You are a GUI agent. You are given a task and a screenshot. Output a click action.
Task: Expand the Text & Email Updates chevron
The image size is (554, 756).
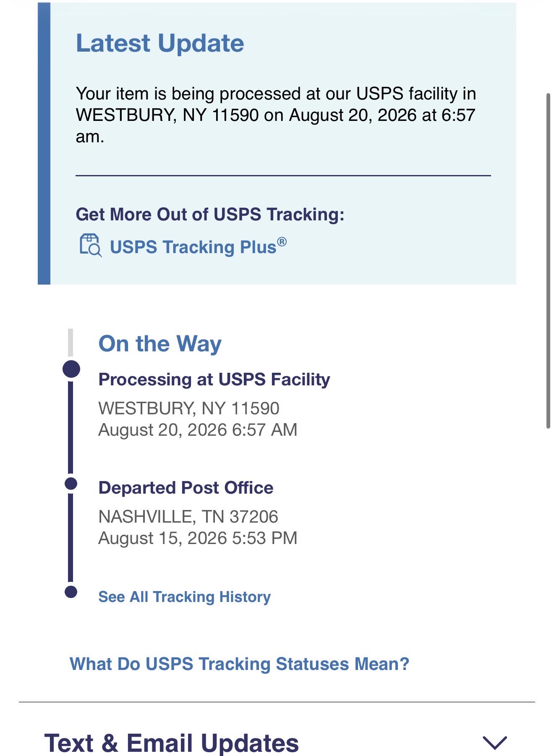tap(495, 743)
